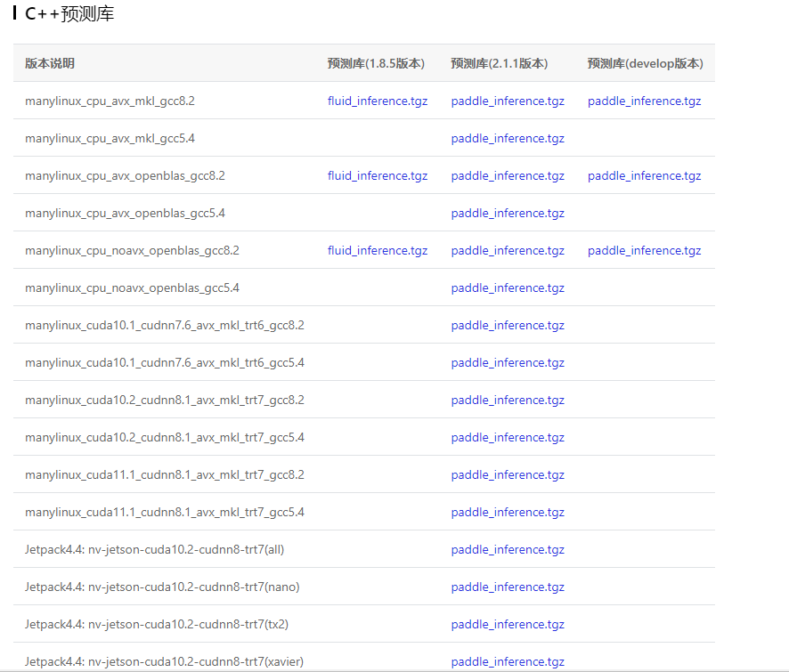Select manylinux_cuda10.2_cudnn8.1_avx_mkl_trt7_gcc8.2 text
This screenshot has width=789, height=672.
(165, 401)
